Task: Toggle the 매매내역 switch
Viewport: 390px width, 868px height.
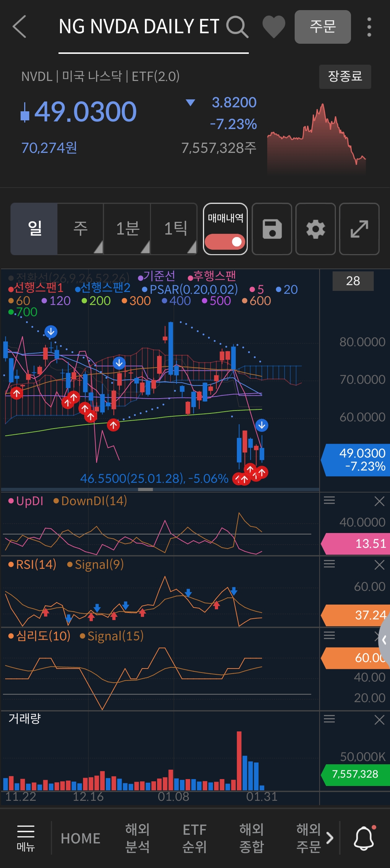Action: [x=225, y=242]
